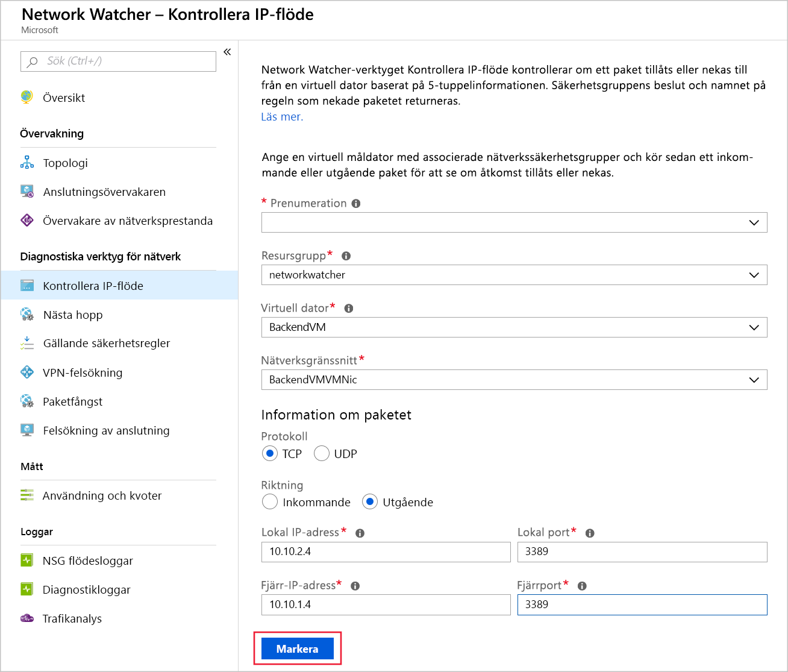The width and height of the screenshot is (788, 672).
Task: Click the info icon next to Prenumeration
Action: [x=356, y=204]
